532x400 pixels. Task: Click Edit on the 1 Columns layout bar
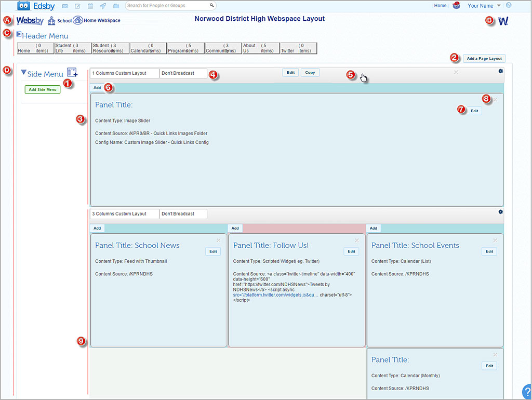point(290,73)
